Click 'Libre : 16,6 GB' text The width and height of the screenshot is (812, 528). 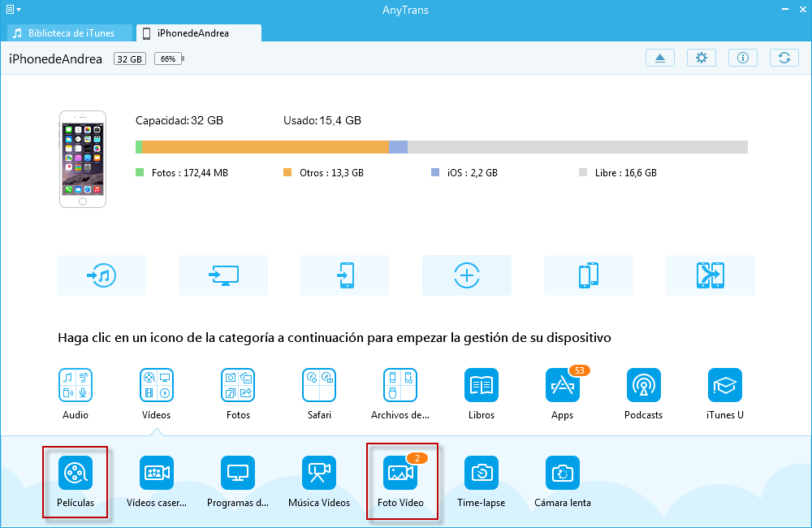[625, 172]
